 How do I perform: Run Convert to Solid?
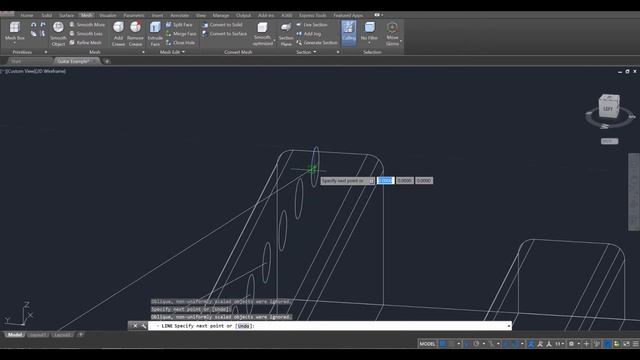tap(222, 25)
